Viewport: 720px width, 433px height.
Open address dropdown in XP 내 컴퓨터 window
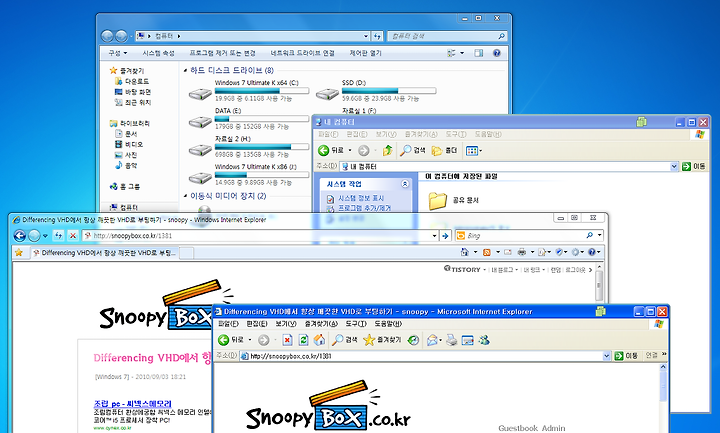pyautogui.click(x=674, y=166)
